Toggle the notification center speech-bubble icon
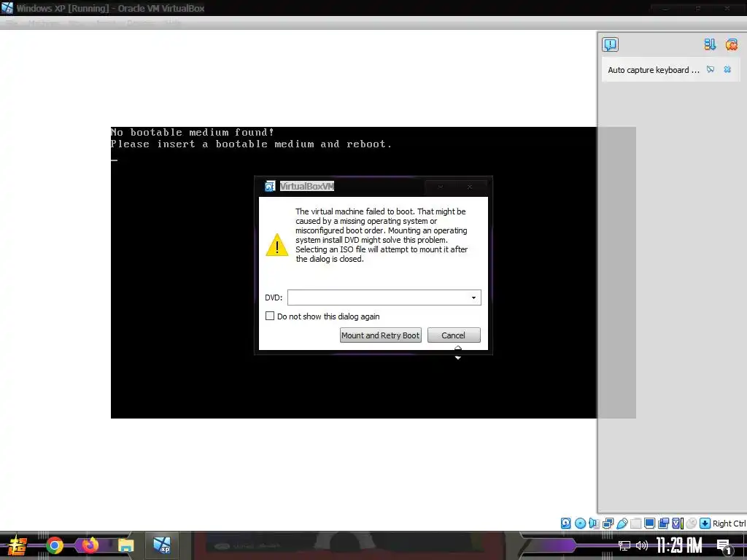747x560 pixels. 610,44
